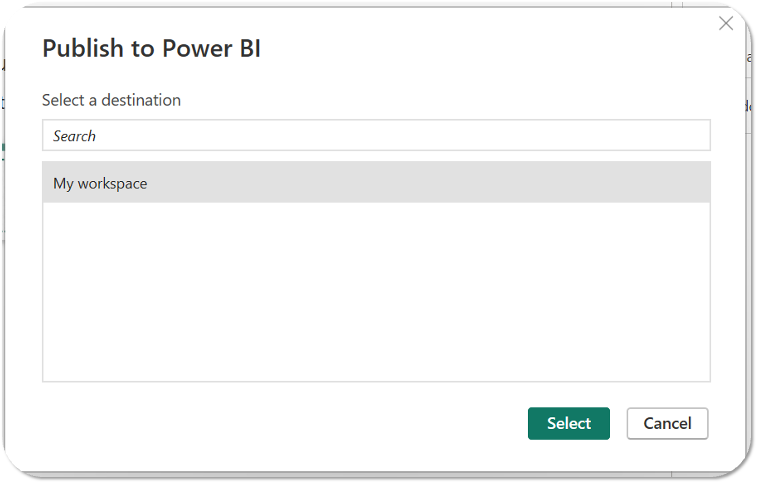758x484 pixels.
Task: Cancel publishing to Power BI
Action: tap(667, 423)
